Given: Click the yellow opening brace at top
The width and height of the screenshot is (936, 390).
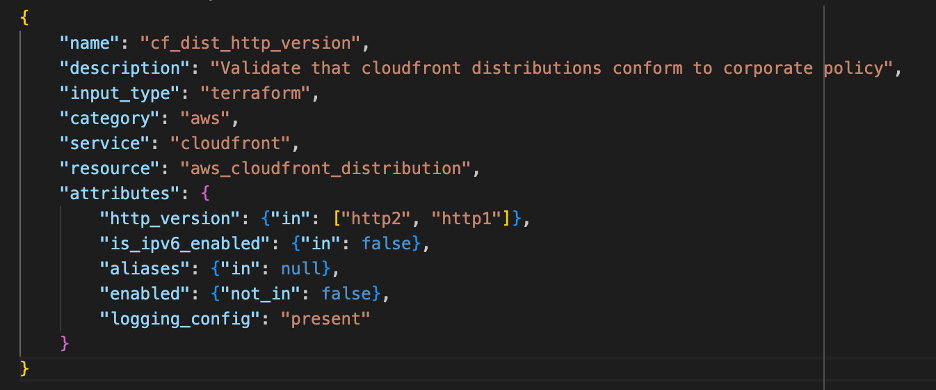Looking at the screenshot, I should pyautogui.click(x=24, y=18).
